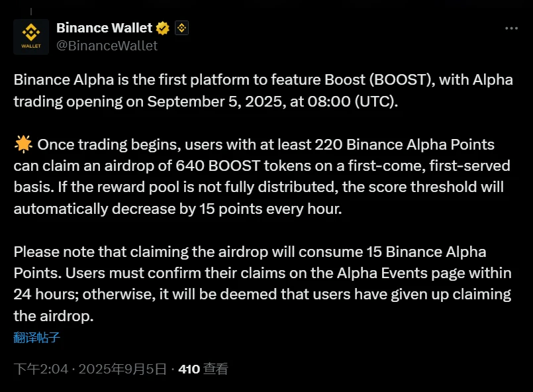Click the yellow diamond emblem next to the checkmark
The height and width of the screenshot is (392, 533).
pyautogui.click(x=180, y=28)
